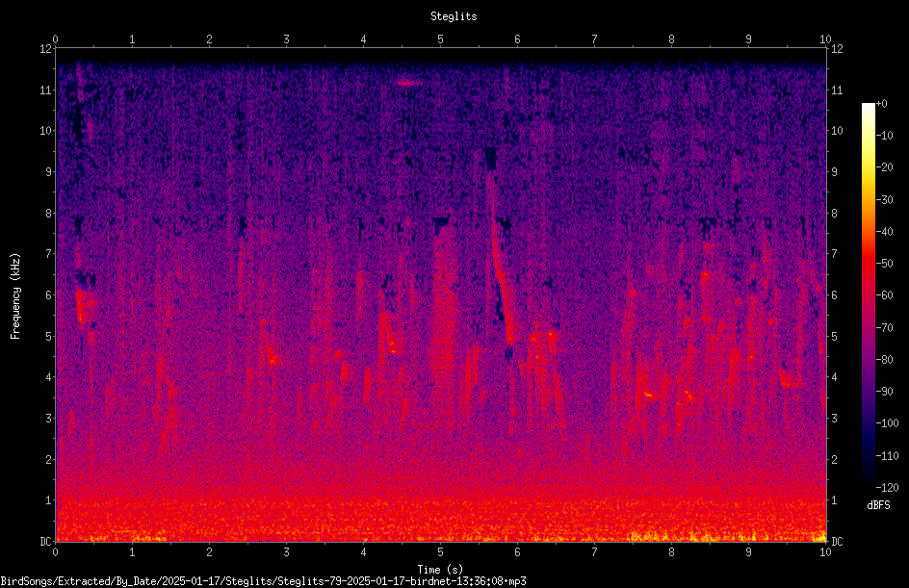Image resolution: width=909 pixels, height=588 pixels.
Task: Click the 12 kHz label at top left
Action: (x=46, y=49)
